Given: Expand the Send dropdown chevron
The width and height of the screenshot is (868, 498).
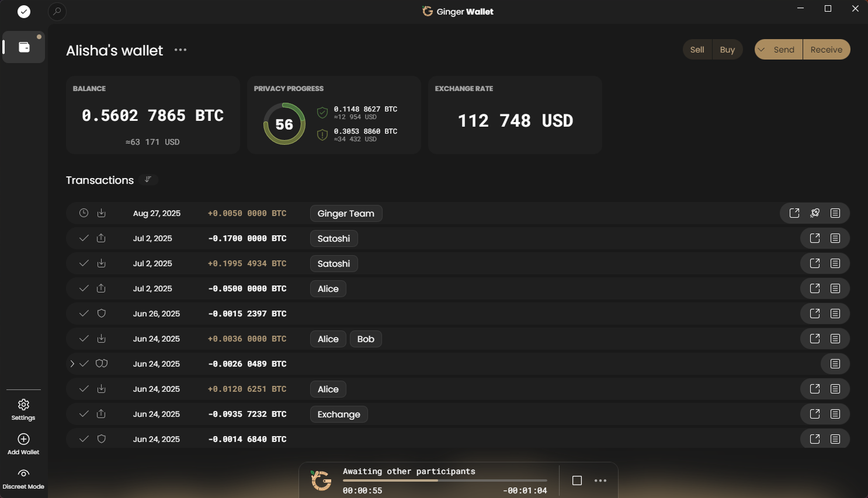Looking at the screenshot, I should 761,50.
